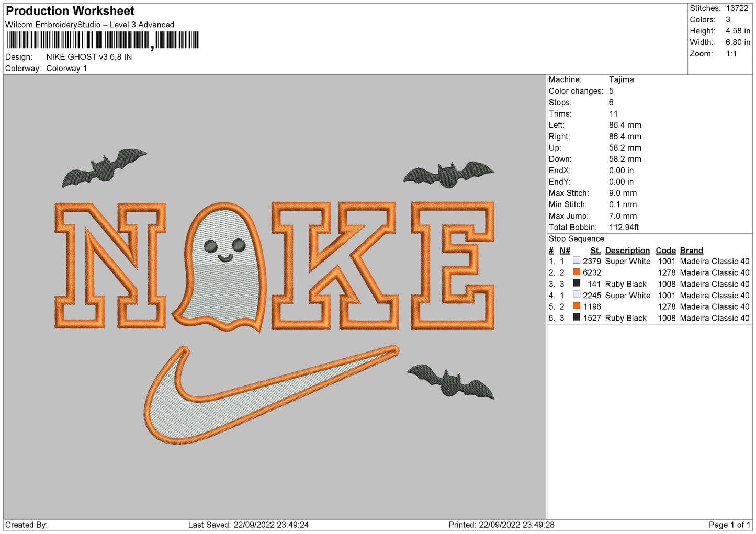
Task: Select the orange outlined letter E
Action: pos(453,265)
